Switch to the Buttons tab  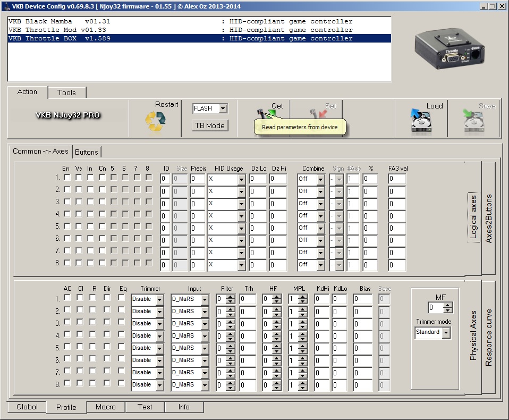(x=86, y=152)
